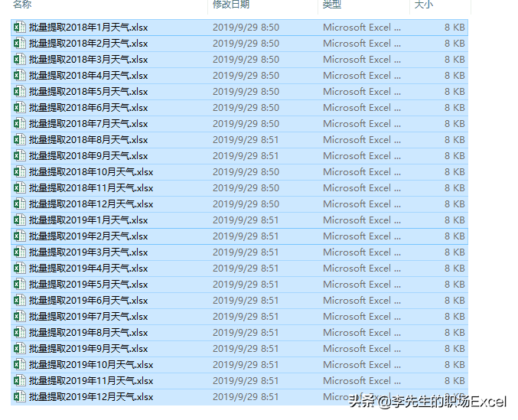Select file name 批量提取2018年11月天气.xlsx
518x420 pixels.
(91, 188)
